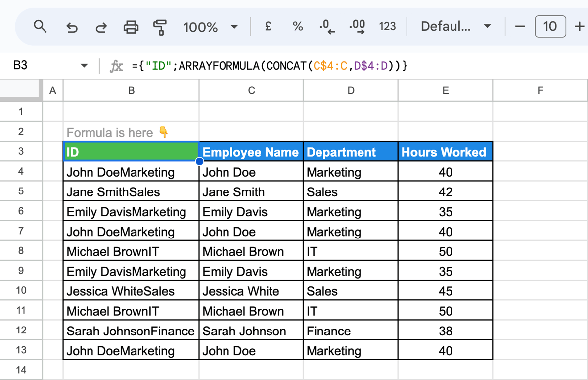Increase font size with plus button
The image size is (588, 380).
coord(580,26)
